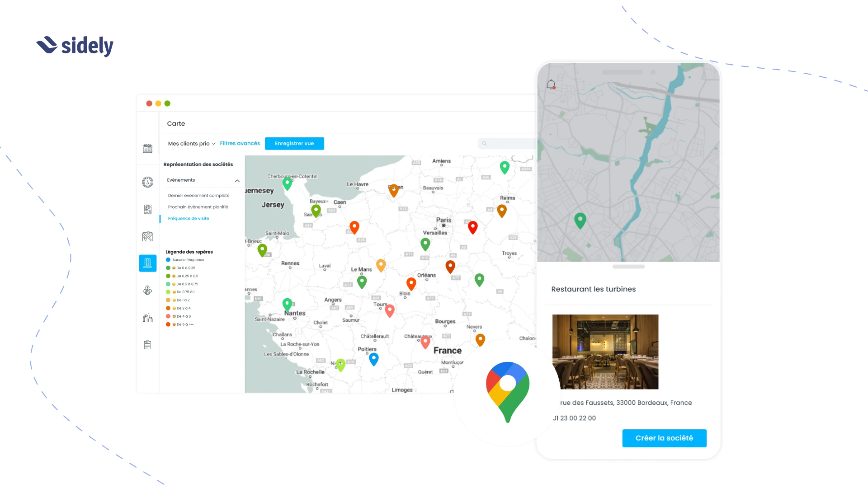Image resolution: width=868 pixels, height=488 pixels.
Task: Select Dernier événement complété option
Action: coord(198,196)
